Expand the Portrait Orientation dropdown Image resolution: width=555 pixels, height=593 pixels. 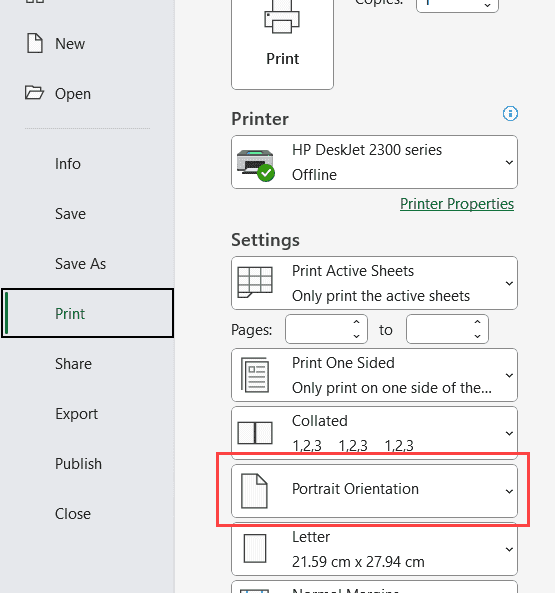(x=374, y=491)
